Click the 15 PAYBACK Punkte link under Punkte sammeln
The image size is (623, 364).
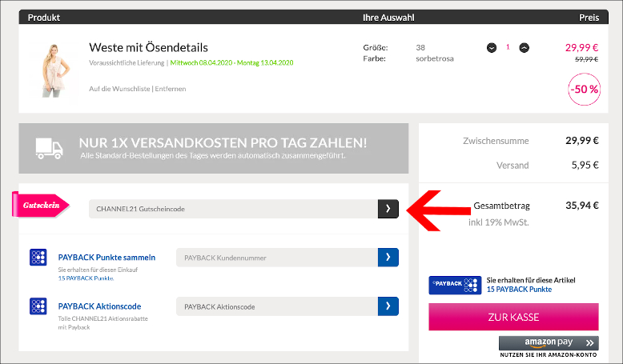coord(86,278)
